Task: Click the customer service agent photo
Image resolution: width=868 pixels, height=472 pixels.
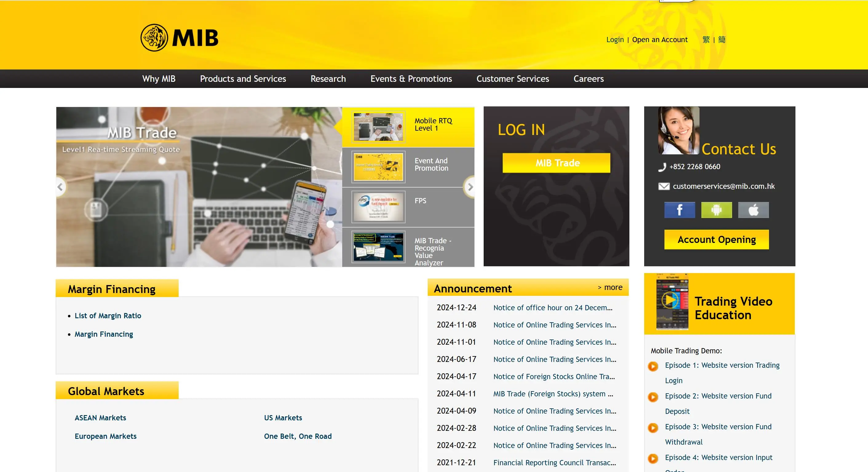Action: [679, 130]
